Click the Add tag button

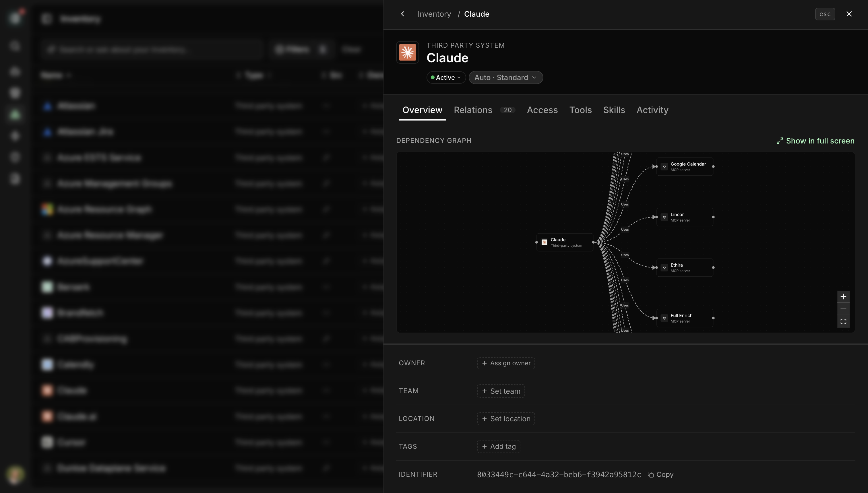click(x=499, y=447)
